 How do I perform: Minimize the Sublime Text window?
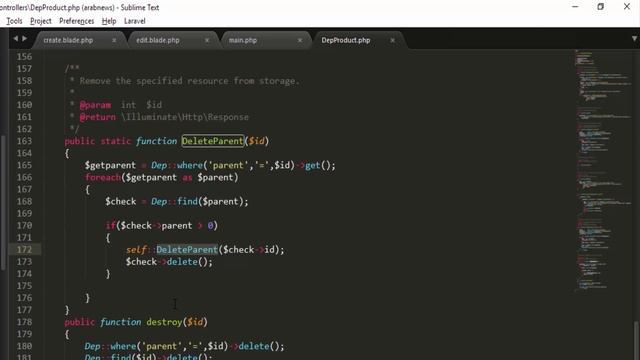click(575, 7)
